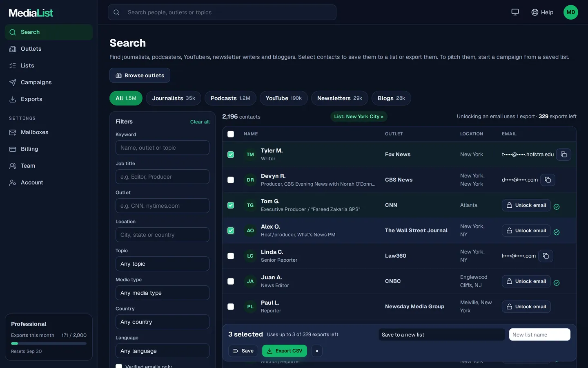Image resolution: width=588 pixels, height=368 pixels.
Task: Copy Tyler M.'s masked email
Action: tap(563, 155)
